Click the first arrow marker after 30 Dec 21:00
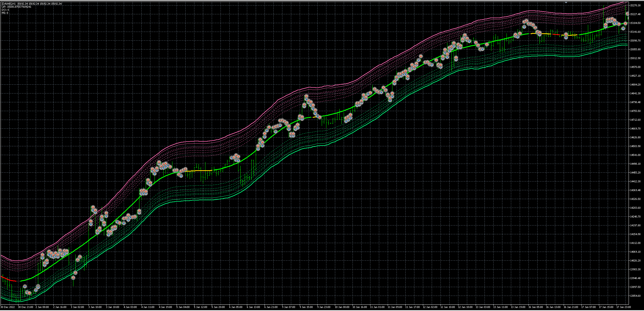 pos(25,287)
